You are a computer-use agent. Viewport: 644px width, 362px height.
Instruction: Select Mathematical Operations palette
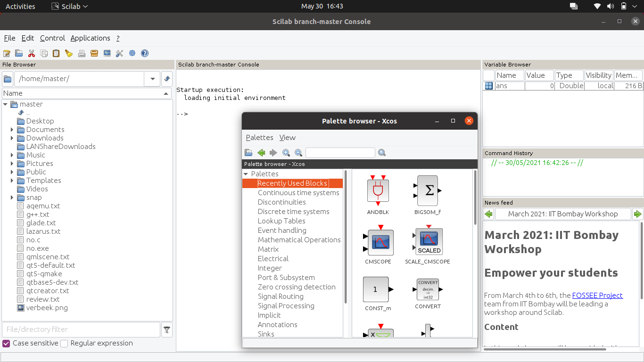point(299,240)
